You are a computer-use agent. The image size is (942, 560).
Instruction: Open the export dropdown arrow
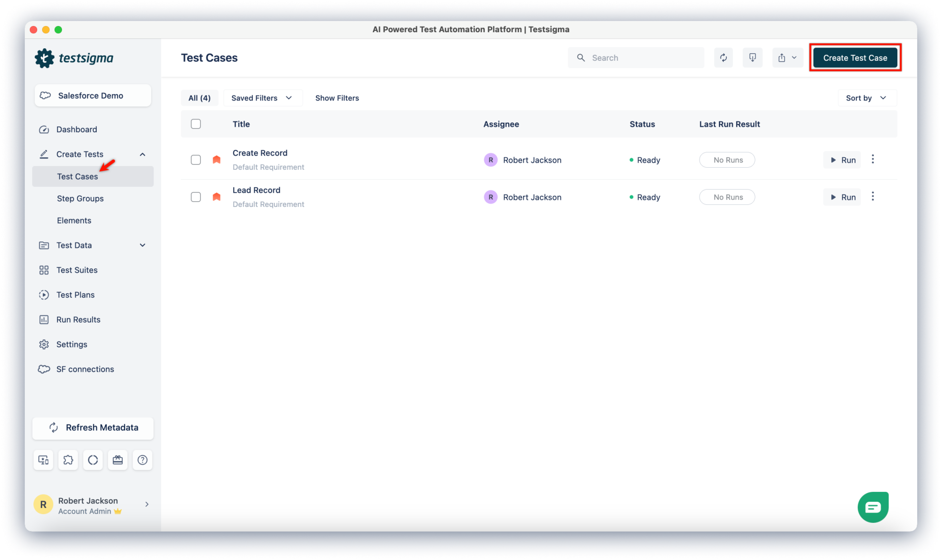(795, 58)
